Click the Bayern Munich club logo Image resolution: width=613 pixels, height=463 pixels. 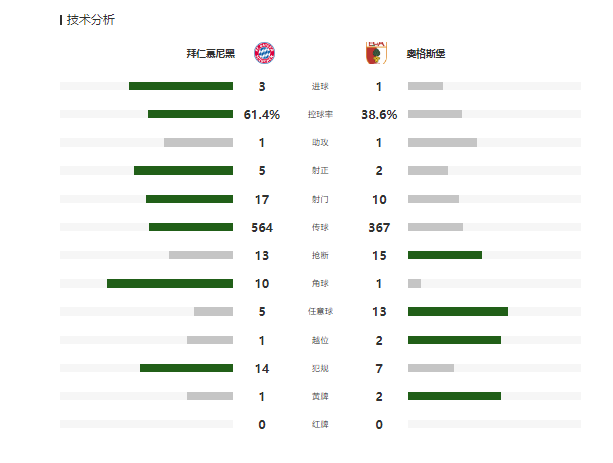pos(264,53)
